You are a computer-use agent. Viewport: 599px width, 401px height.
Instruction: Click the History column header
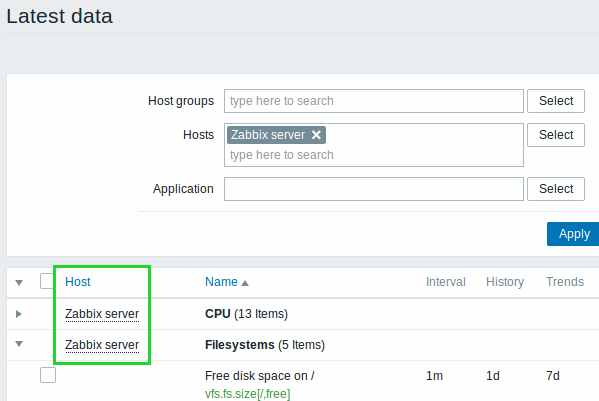coord(505,282)
